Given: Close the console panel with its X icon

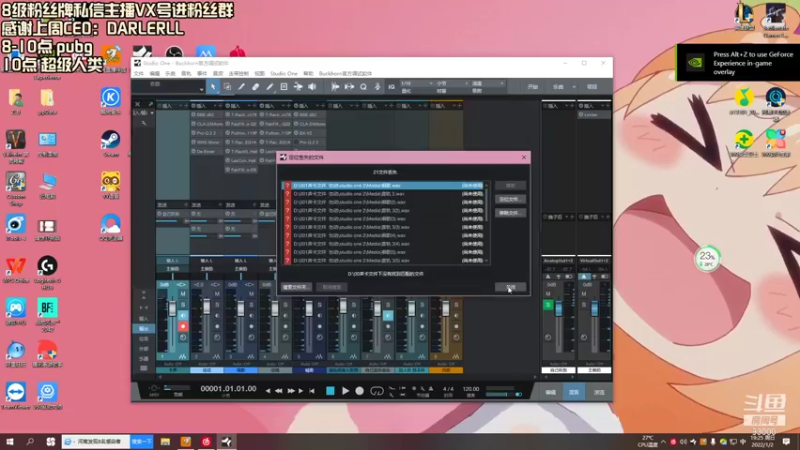Looking at the screenshot, I should point(137,104).
